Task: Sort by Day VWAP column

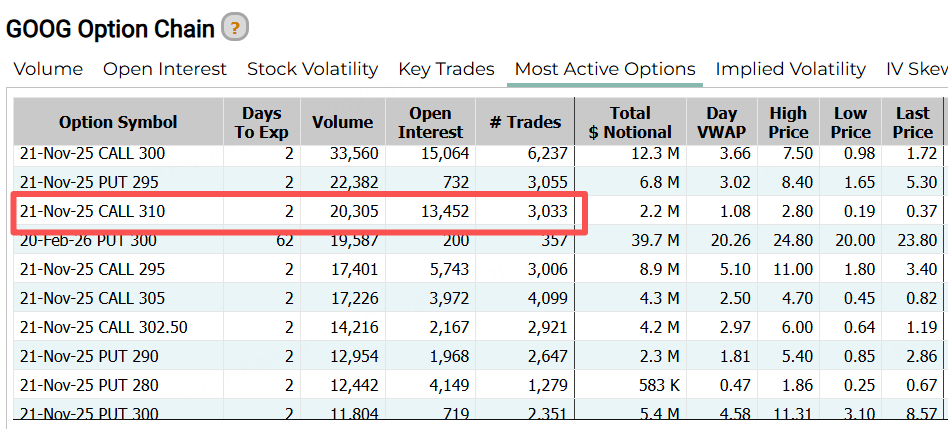Action: [x=721, y=122]
